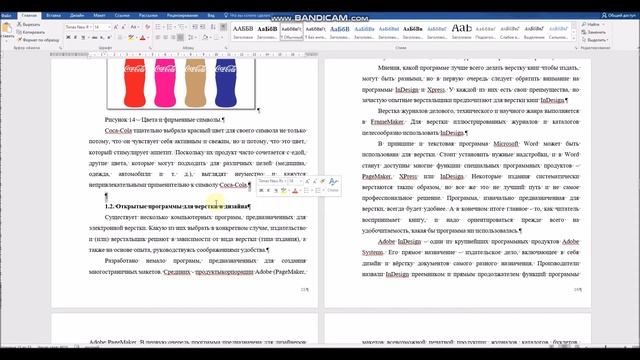Click the Align Right icon
The width and height of the screenshot is (640, 360).
click(x=173, y=38)
